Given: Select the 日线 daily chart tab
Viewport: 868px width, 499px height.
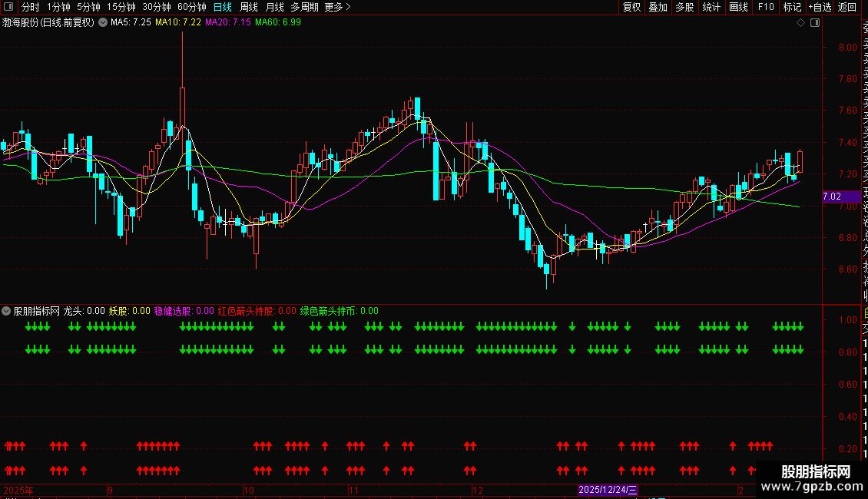Looking at the screenshot, I should point(223,7).
